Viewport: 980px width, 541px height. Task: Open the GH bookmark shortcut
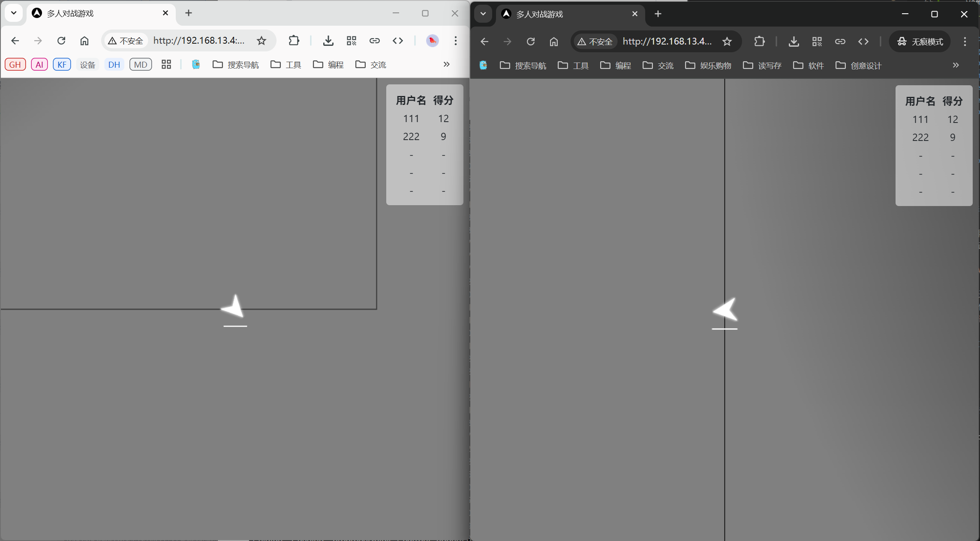tap(15, 65)
